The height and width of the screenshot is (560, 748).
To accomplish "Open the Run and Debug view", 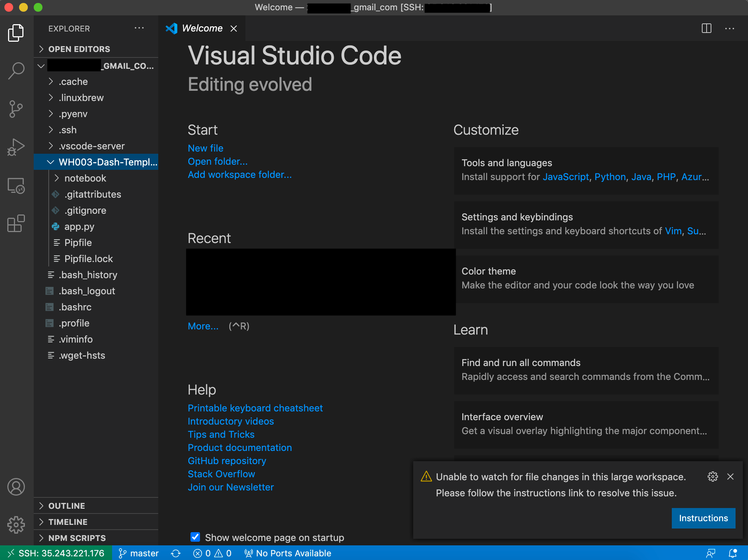I will (x=16, y=147).
